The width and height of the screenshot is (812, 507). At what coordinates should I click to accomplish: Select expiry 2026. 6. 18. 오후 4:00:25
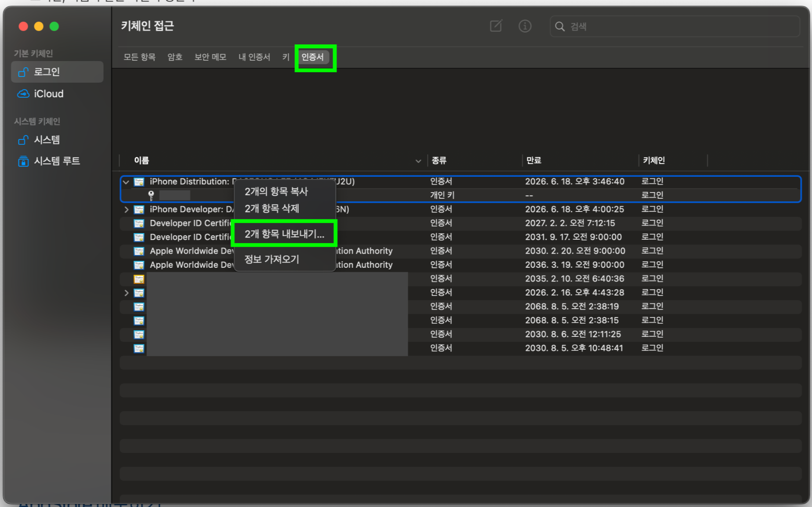[574, 209]
